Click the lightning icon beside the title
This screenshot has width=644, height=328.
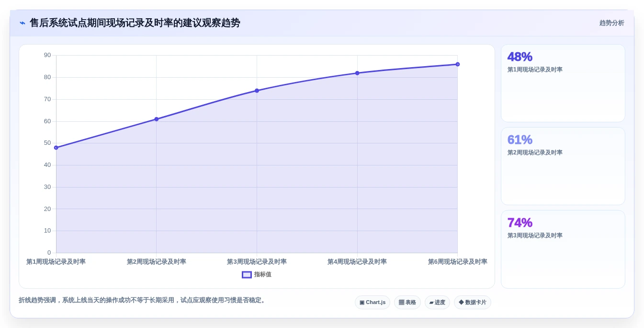(x=23, y=23)
